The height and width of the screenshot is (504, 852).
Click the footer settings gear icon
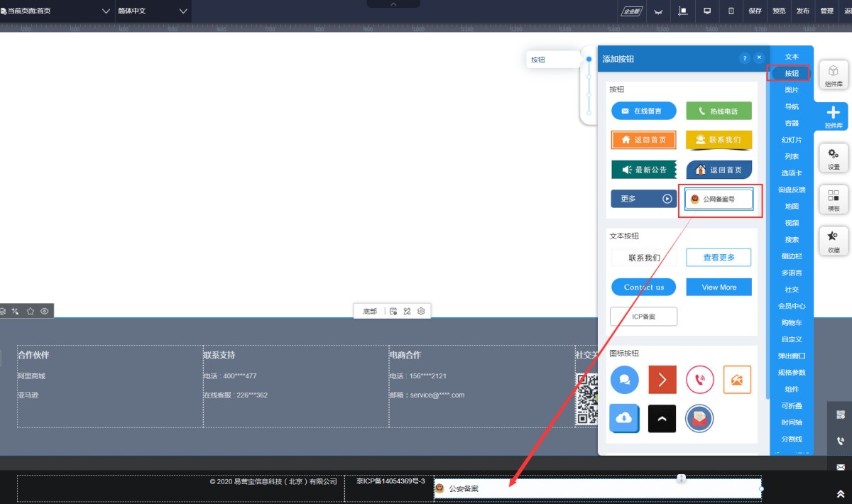[x=421, y=311]
